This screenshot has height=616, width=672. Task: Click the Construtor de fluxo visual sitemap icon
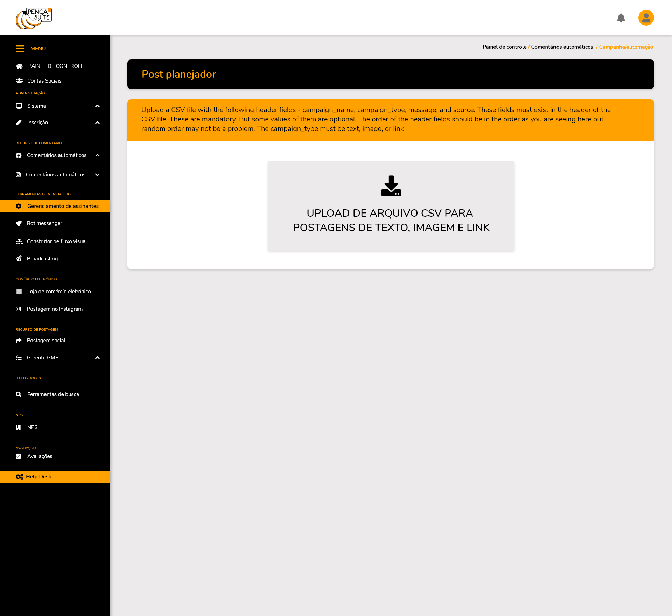coord(19,241)
